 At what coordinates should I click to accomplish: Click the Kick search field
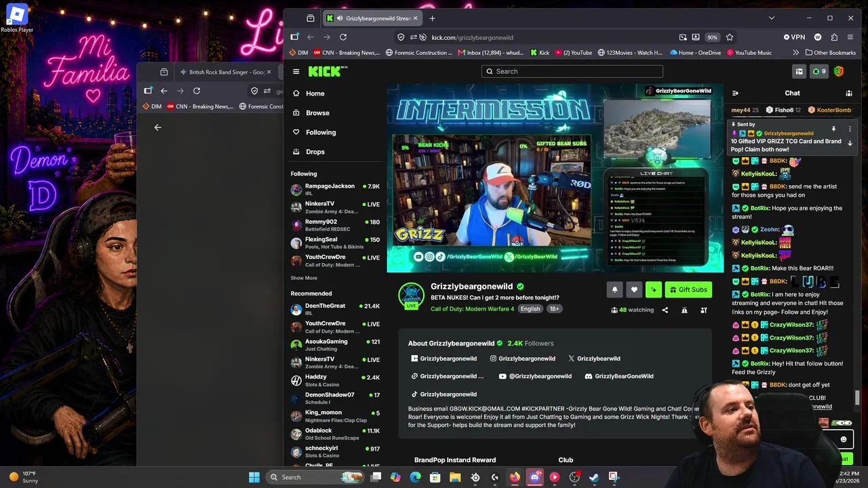pos(572,71)
